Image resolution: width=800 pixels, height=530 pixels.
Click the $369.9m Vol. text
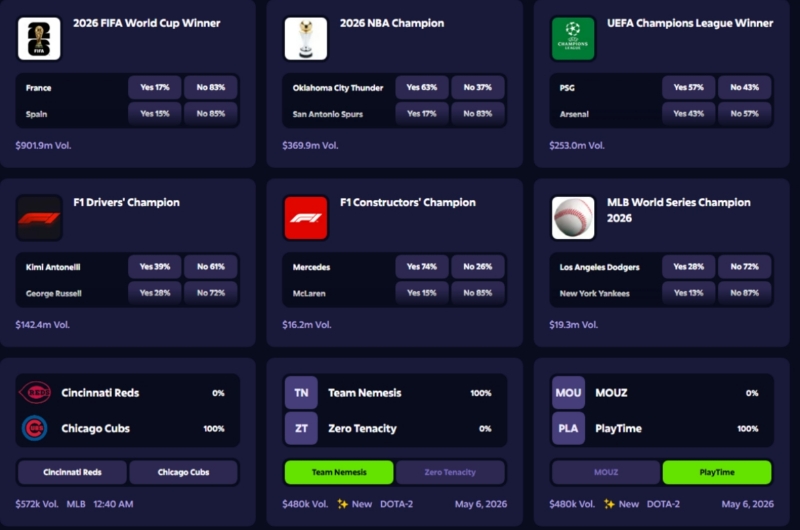point(310,145)
